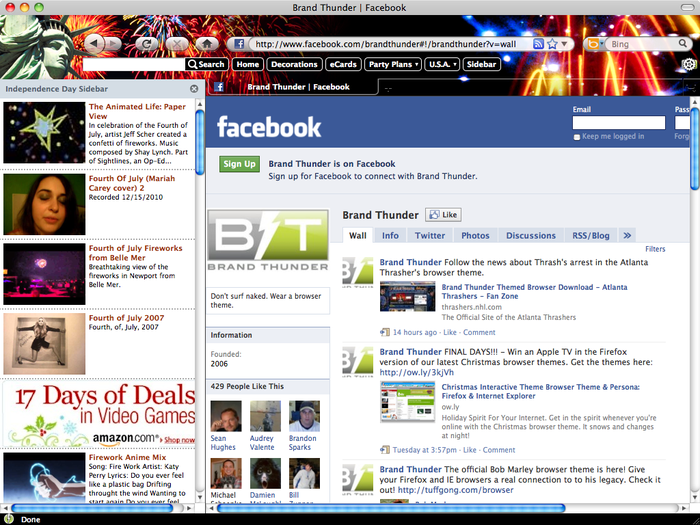Open Sean Hughes' profile photo
700x525 pixels.
(226, 416)
